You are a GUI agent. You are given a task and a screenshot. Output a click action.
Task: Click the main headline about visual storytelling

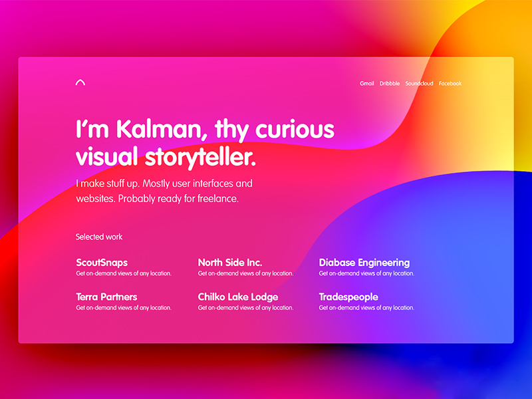tap(205, 143)
